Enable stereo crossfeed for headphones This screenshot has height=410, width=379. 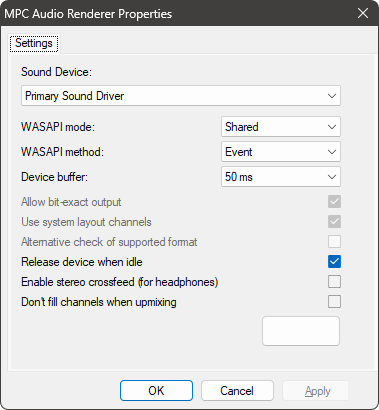[x=334, y=282]
